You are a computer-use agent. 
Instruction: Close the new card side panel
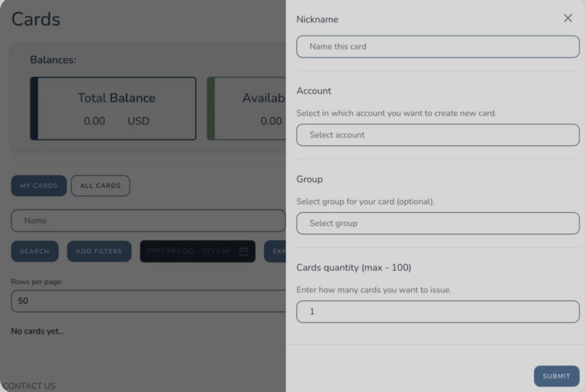pyautogui.click(x=568, y=19)
